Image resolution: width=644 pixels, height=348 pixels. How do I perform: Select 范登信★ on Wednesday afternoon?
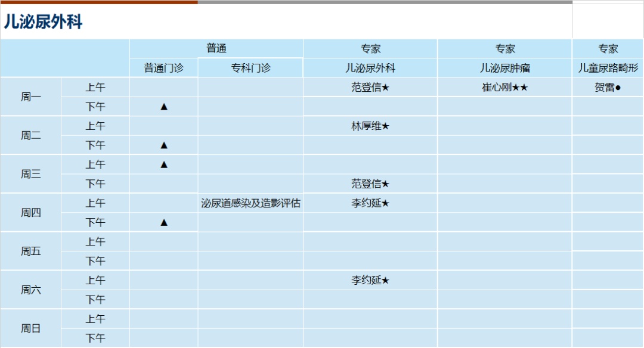click(x=370, y=184)
